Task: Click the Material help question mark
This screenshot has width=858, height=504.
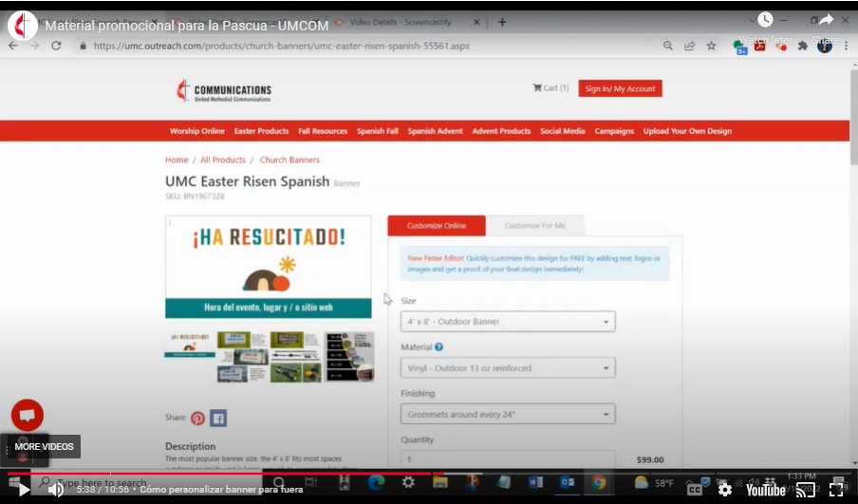Action: point(438,347)
